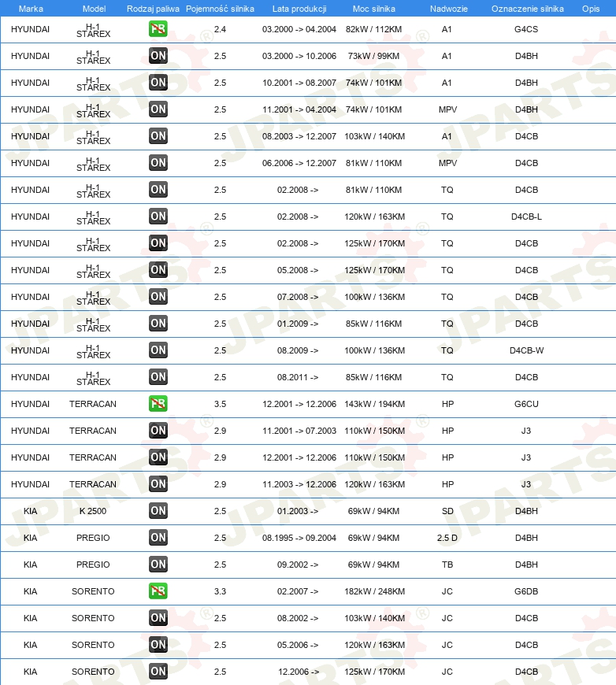Viewport: 616px width, 685px height.
Task: Click the 2.5 D body type cell
Action: tap(447, 538)
